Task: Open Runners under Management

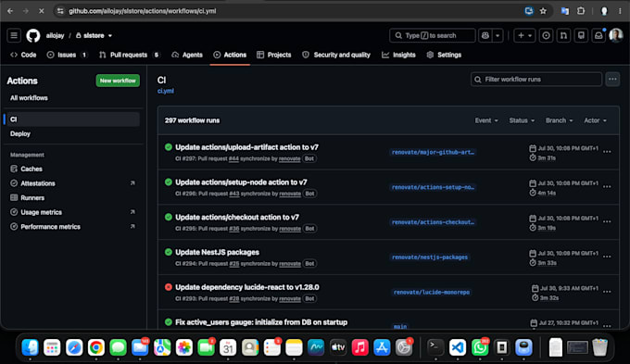Action: (x=32, y=197)
